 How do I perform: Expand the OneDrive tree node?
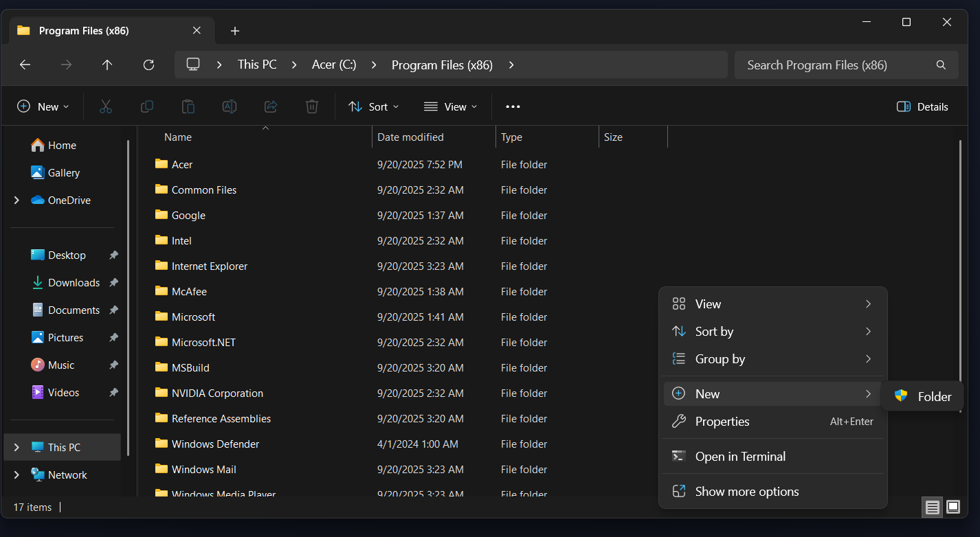16,200
